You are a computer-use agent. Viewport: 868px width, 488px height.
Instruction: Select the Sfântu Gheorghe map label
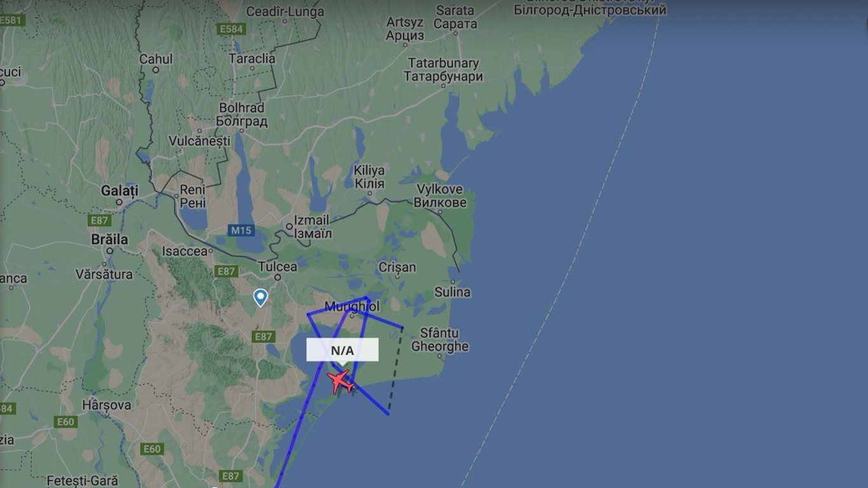(x=440, y=340)
